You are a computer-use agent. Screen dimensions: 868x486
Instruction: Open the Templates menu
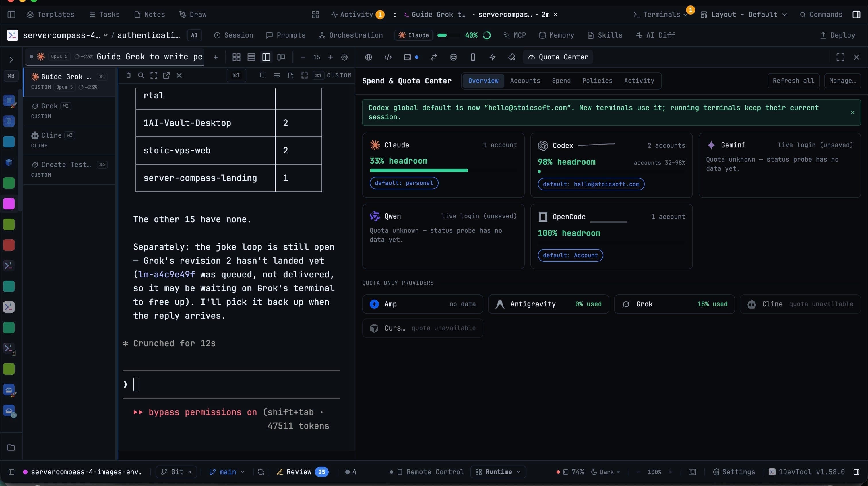pos(51,14)
